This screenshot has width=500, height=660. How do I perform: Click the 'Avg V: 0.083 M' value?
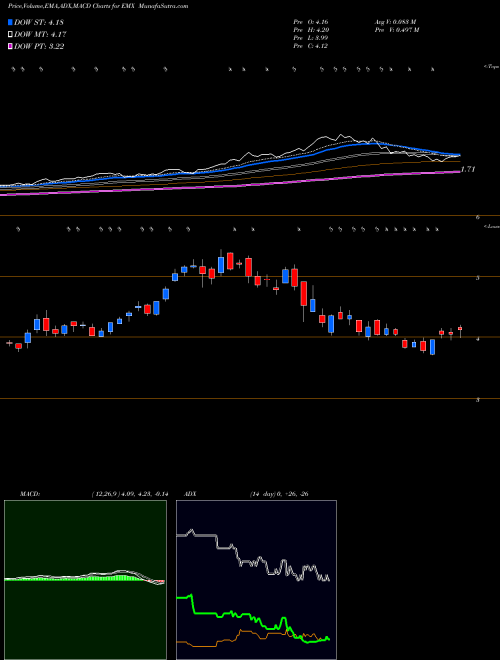(x=395, y=21)
